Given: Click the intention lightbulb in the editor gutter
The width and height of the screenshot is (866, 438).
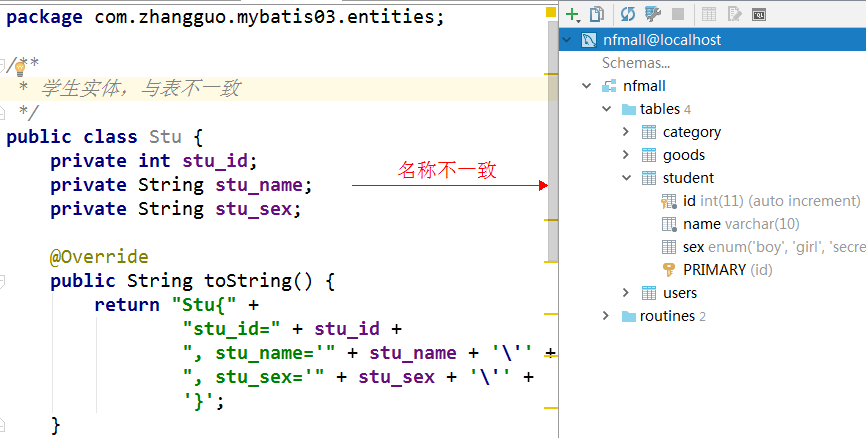Looking at the screenshot, I should (20, 69).
